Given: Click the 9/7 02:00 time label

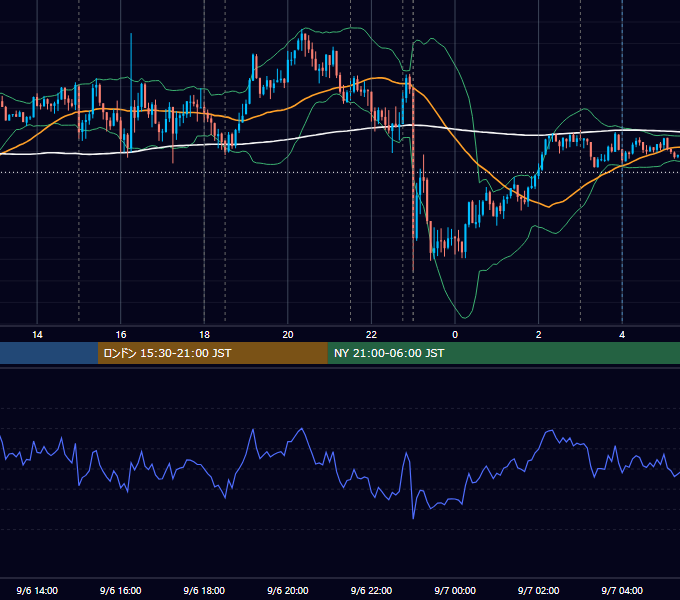Looking at the screenshot, I should click(538, 590).
